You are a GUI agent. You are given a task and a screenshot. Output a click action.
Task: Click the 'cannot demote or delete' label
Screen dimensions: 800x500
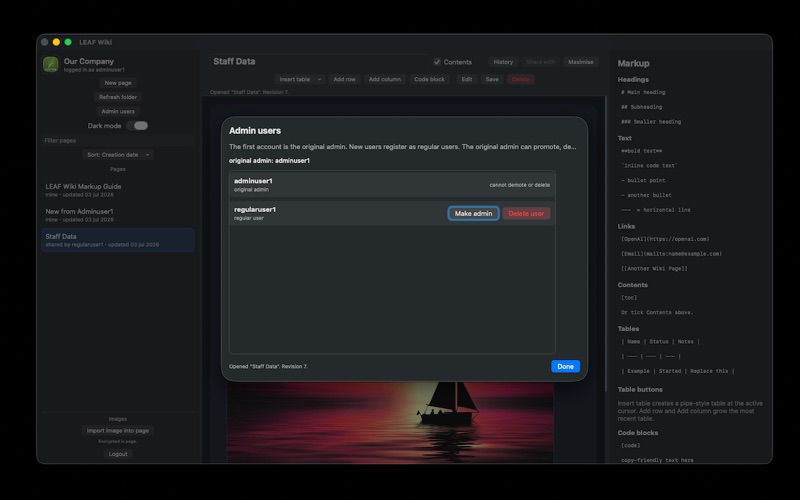pyautogui.click(x=519, y=185)
